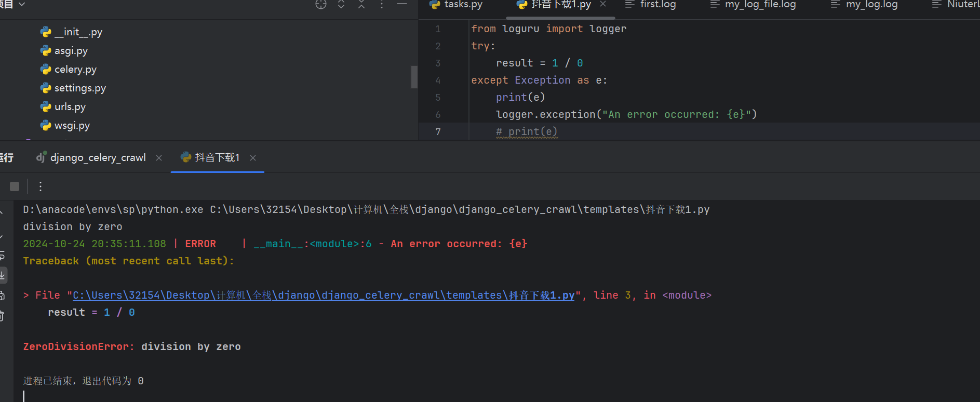Click the locate-opened-file crosshair icon
This screenshot has width=980, height=402.
(x=321, y=5)
